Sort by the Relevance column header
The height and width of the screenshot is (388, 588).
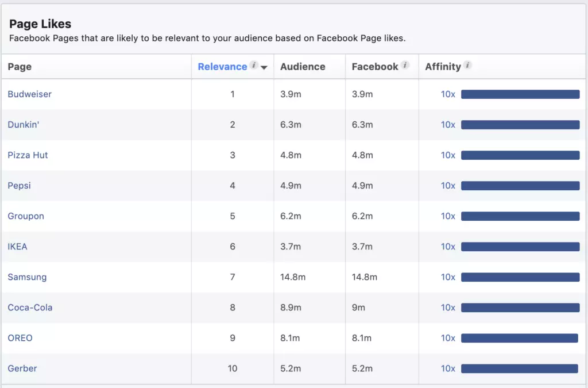222,67
